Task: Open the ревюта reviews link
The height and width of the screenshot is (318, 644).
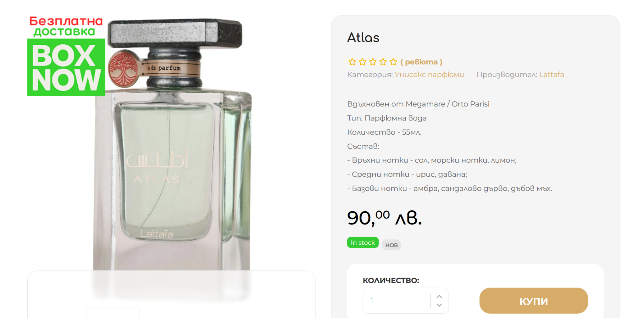Action: pyautogui.click(x=421, y=62)
